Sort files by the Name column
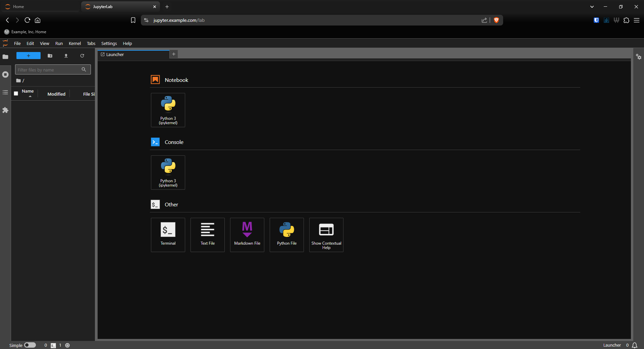Viewport: 644px width, 349px height. tap(28, 91)
